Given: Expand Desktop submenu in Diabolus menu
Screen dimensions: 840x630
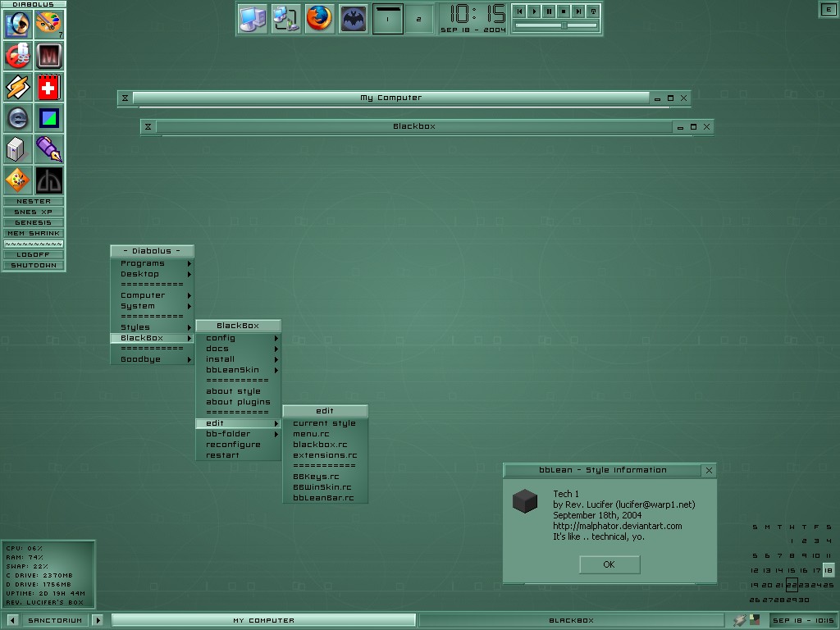Looking at the screenshot, I should click(x=152, y=274).
